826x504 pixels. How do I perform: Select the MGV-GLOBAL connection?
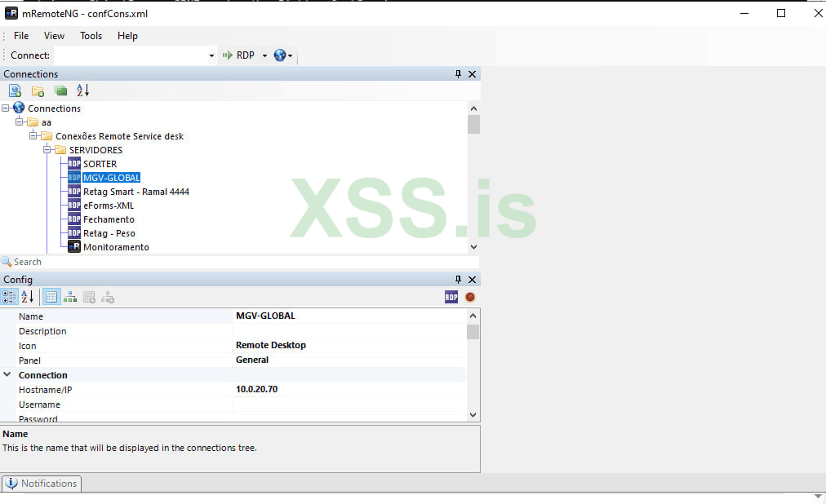click(x=111, y=178)
